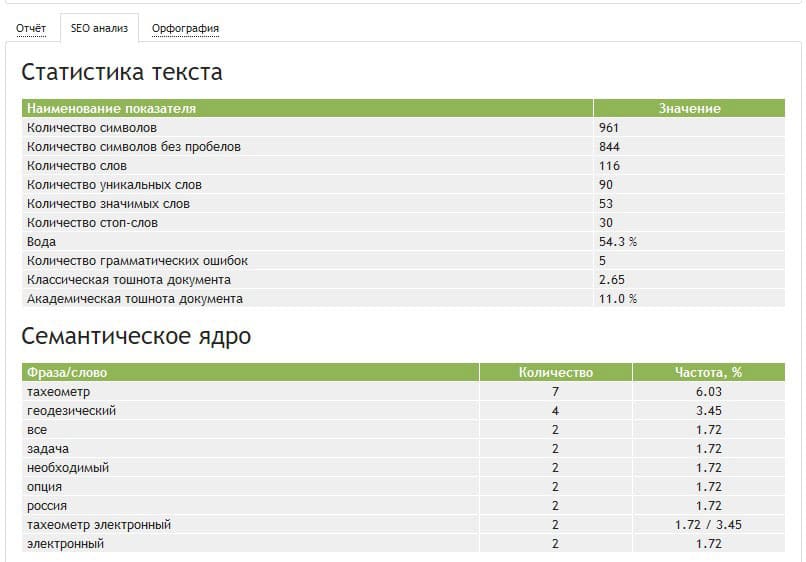Click the Вода row label

(x=42, y=242)
